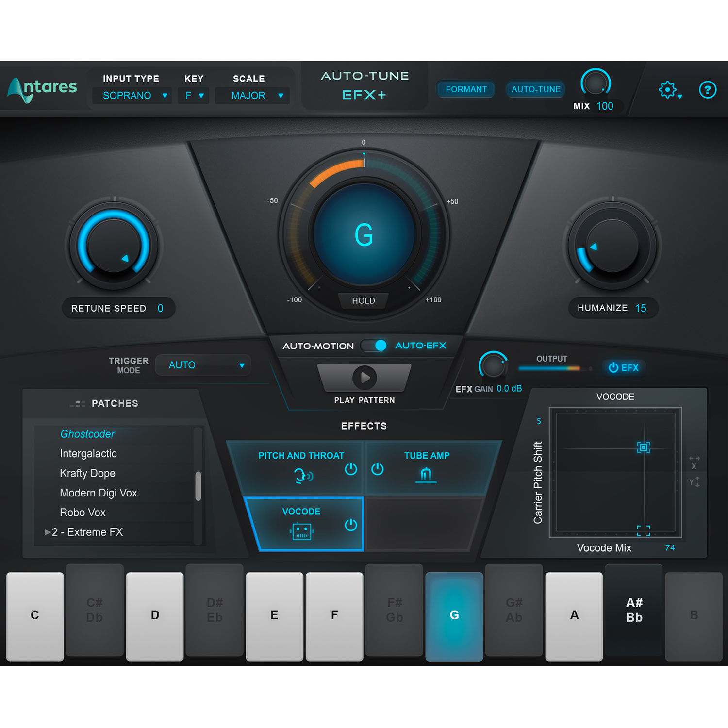
Task: Open the settings gear menu
Action: pyautogui.click(x=667, y=90)
